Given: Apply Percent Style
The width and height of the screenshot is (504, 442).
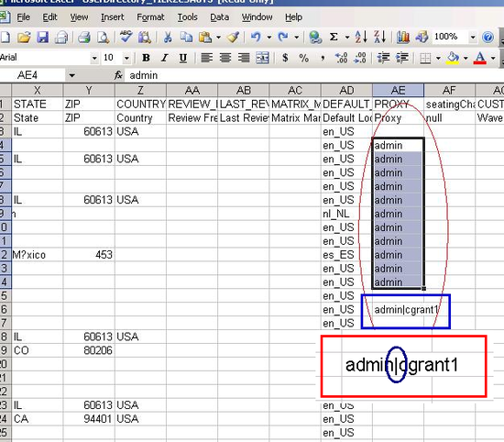Looking at the screenshot, I should [303, 58].
